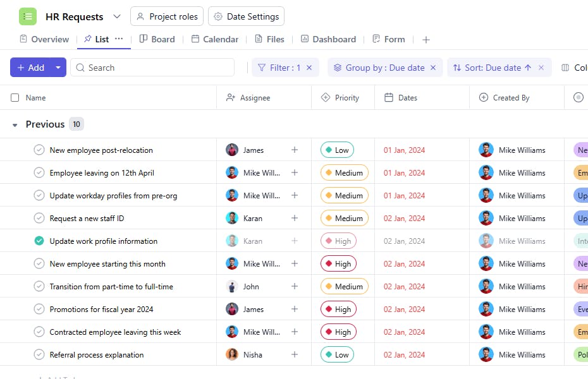Add assignee with plus beside James in first row
588x379 pixels.
(294, 150)
